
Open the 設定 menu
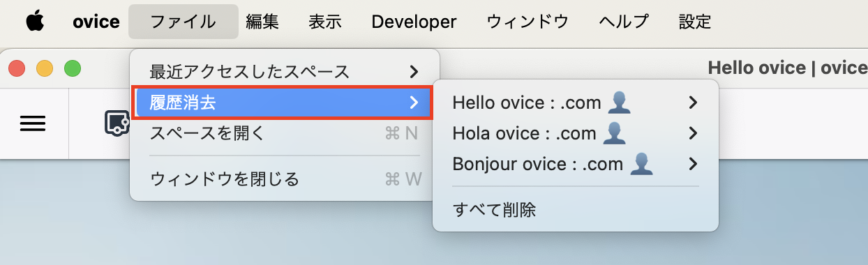tap(695, 22)
